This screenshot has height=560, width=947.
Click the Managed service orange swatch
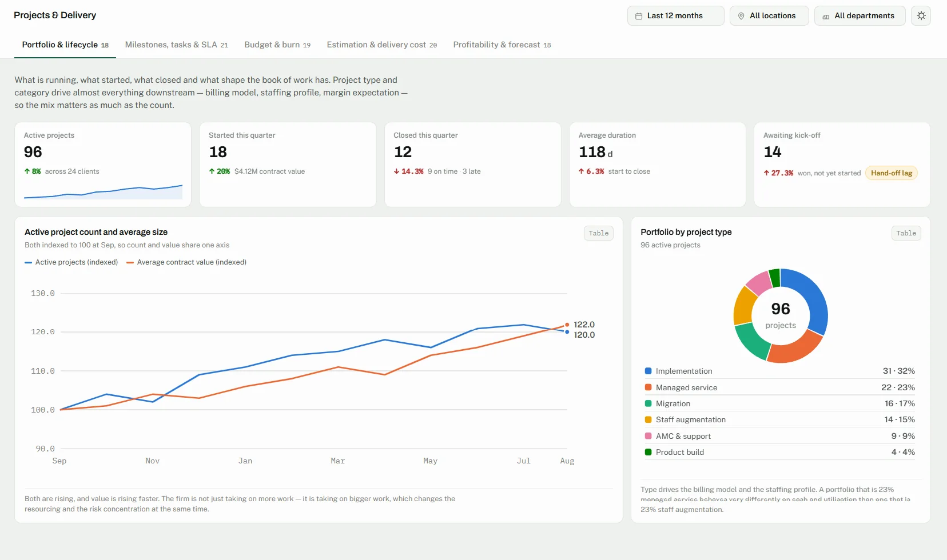[648, 387]
